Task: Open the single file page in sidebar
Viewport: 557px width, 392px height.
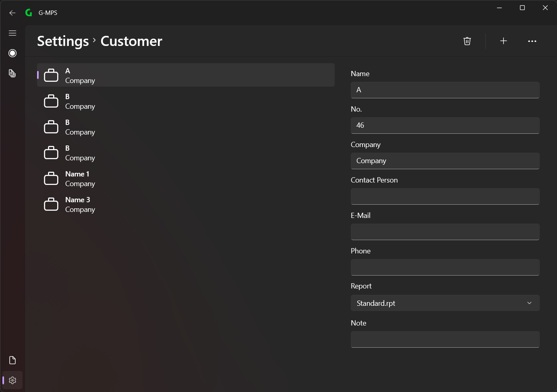Action: tap(12, 360)
